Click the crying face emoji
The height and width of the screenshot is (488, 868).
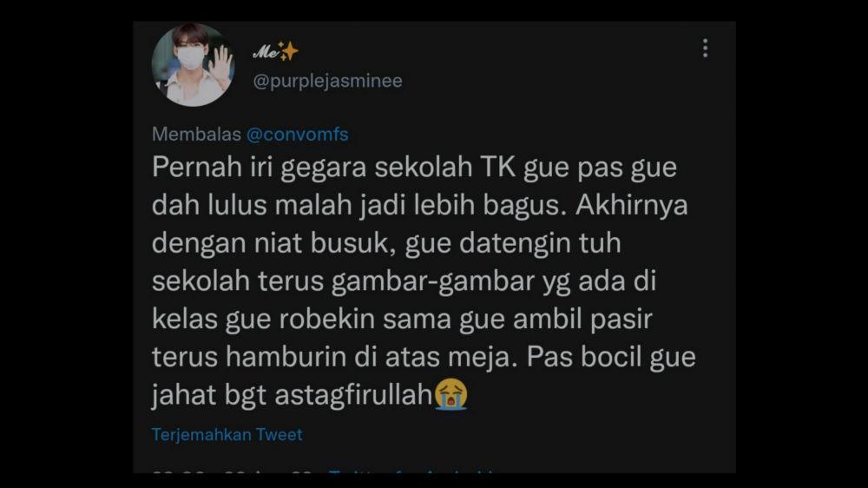(450, 394)
